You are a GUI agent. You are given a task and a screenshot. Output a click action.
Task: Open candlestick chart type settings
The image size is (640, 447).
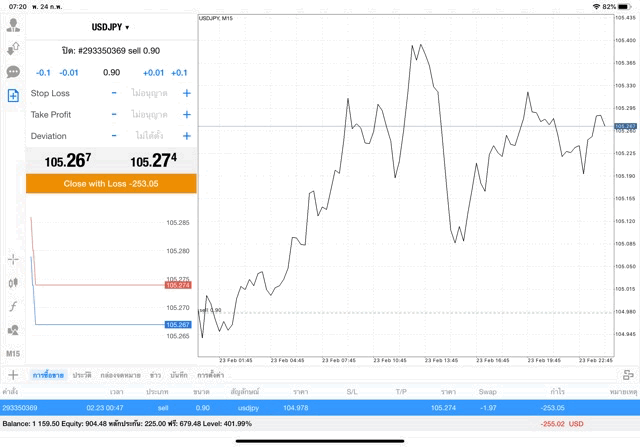coord(13,283)
